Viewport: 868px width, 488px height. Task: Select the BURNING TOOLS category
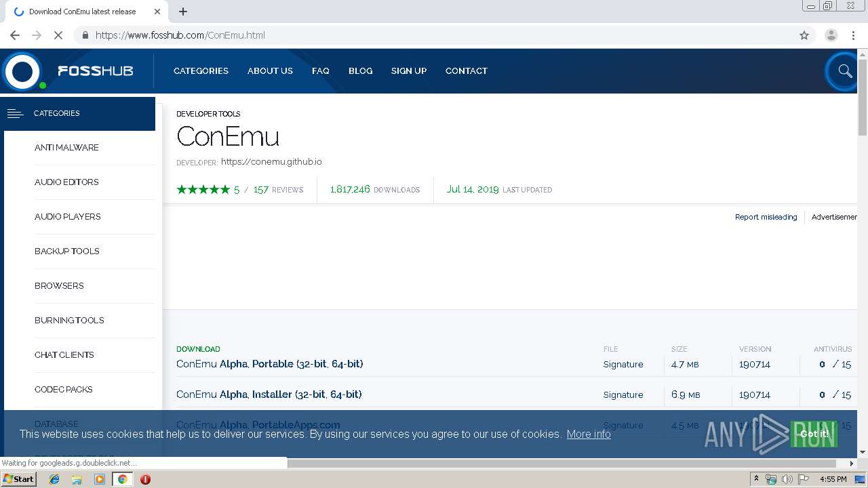coord(69,320)
